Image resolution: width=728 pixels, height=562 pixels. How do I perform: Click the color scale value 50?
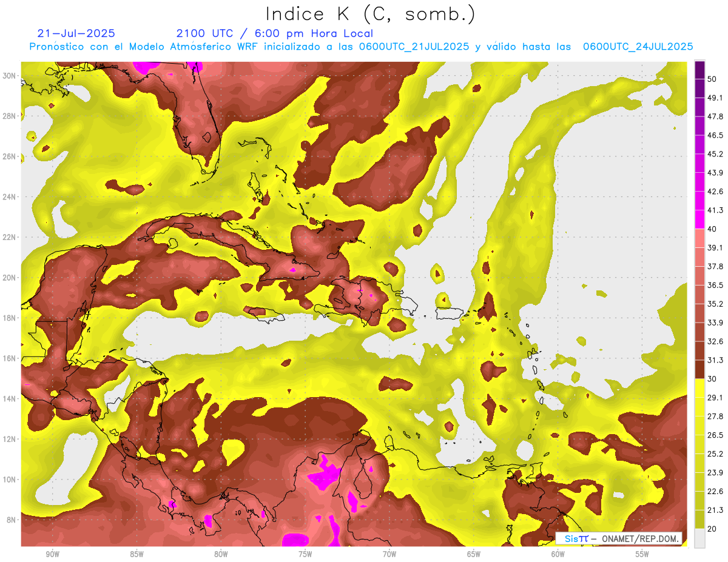point(713,79)
